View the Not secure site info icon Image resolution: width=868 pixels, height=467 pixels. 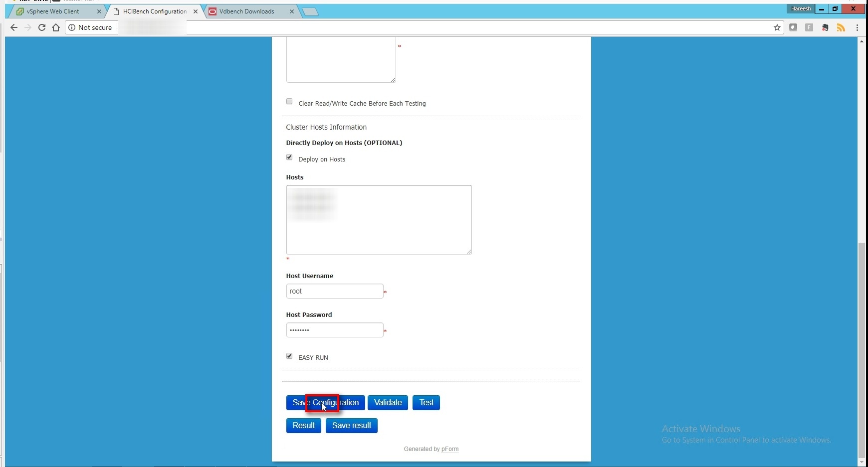coord(72,27)
